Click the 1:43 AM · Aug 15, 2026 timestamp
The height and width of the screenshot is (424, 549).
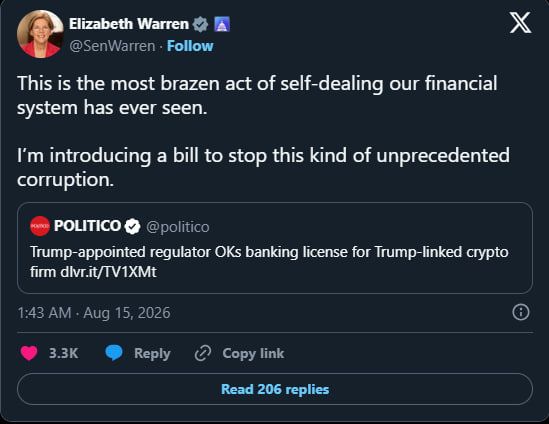coord(94,313)
